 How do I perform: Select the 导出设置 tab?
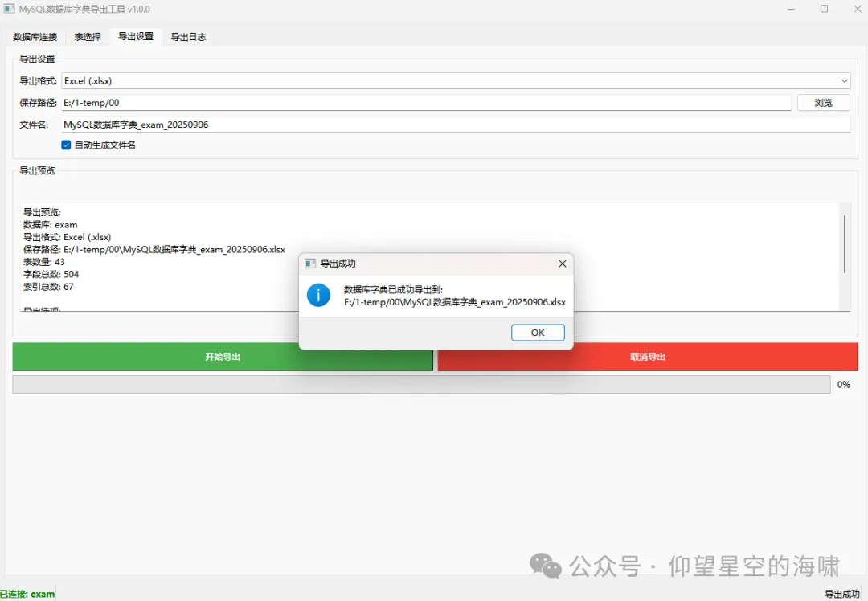point(136,36)
